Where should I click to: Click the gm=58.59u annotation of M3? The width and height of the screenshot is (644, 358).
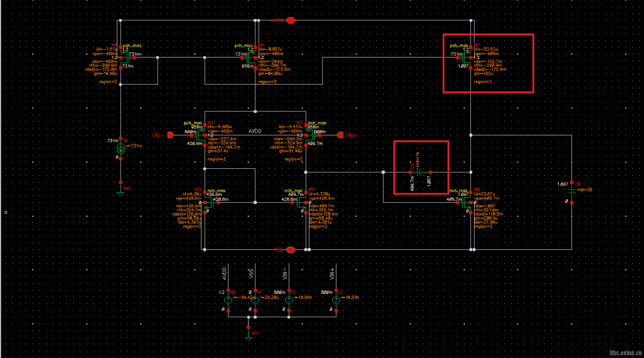pyautogui.click(x=189, y=218)
